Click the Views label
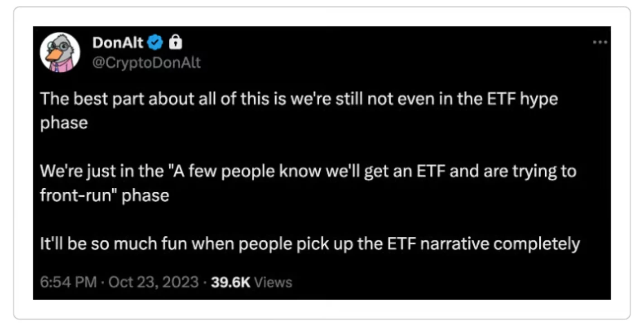Image resolution: width=644 pixels, height=332 pixels. tap(274, 282)
